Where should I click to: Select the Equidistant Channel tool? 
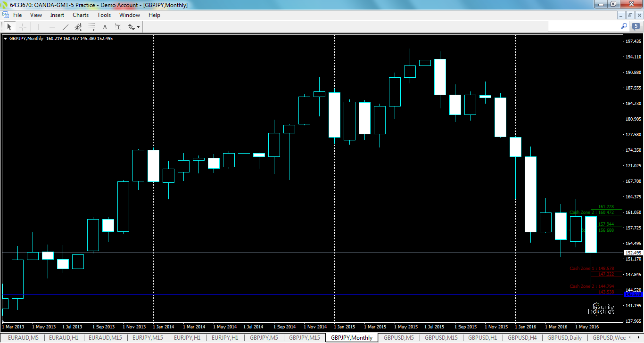coord(78,26)
